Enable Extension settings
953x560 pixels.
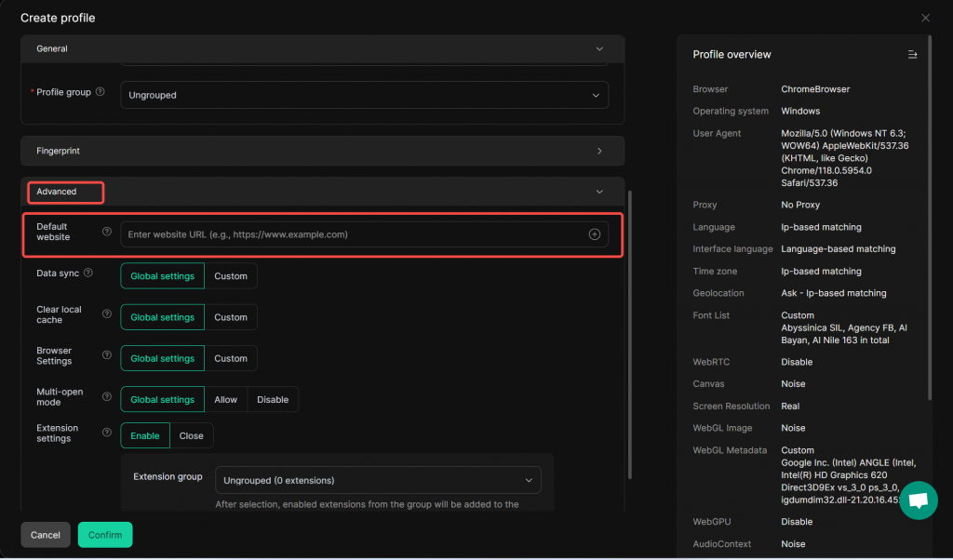click(145, 435)
